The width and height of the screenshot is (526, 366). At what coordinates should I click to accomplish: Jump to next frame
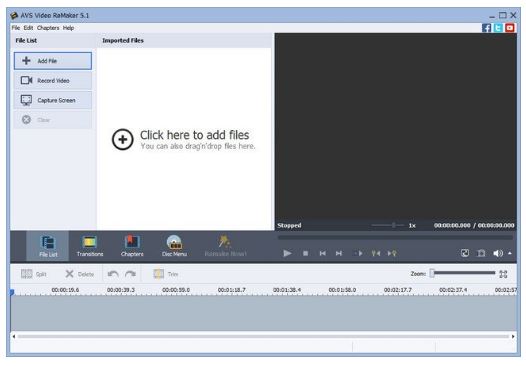(x=339, y=253)
